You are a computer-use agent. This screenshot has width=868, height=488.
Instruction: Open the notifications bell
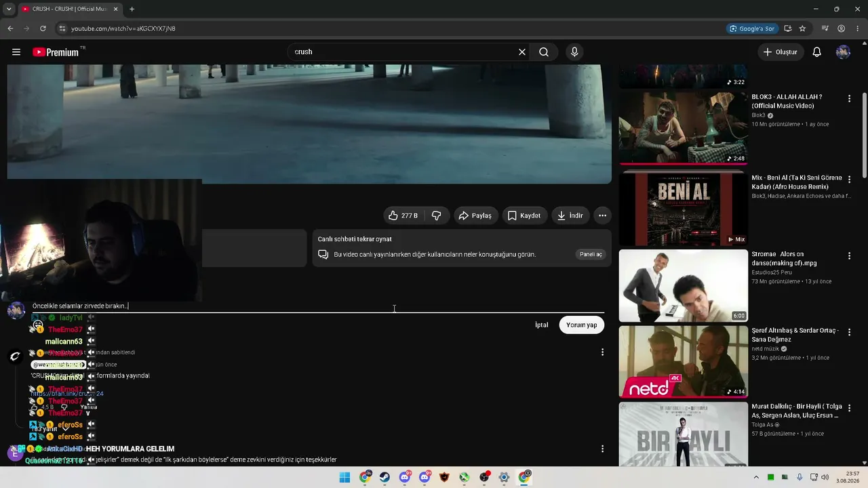click(x=817, y=52)
